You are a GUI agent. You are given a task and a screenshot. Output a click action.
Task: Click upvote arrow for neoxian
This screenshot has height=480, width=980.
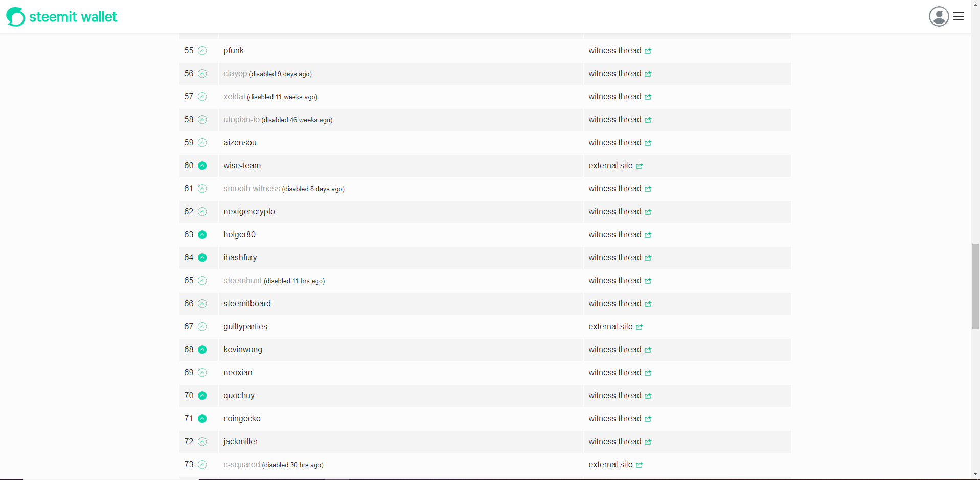pyautogui.click(x=202, y=373)
